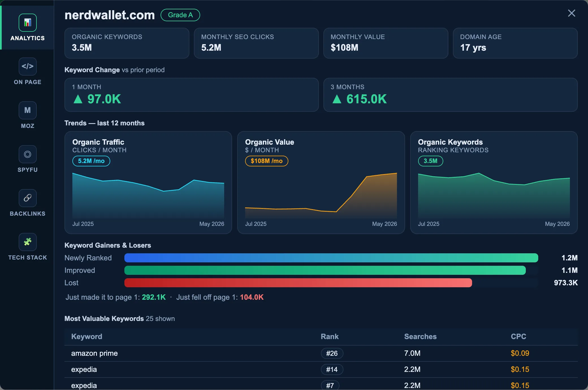Click the $108M /mo value pill
This screenshot has height=390, width=588.
click(267, 161)
